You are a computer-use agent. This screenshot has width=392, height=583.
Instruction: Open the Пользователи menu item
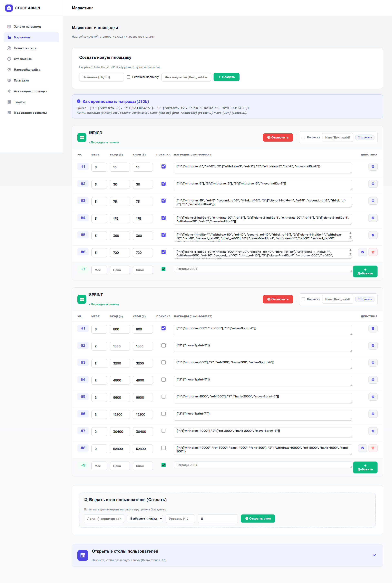click(25, 48)
